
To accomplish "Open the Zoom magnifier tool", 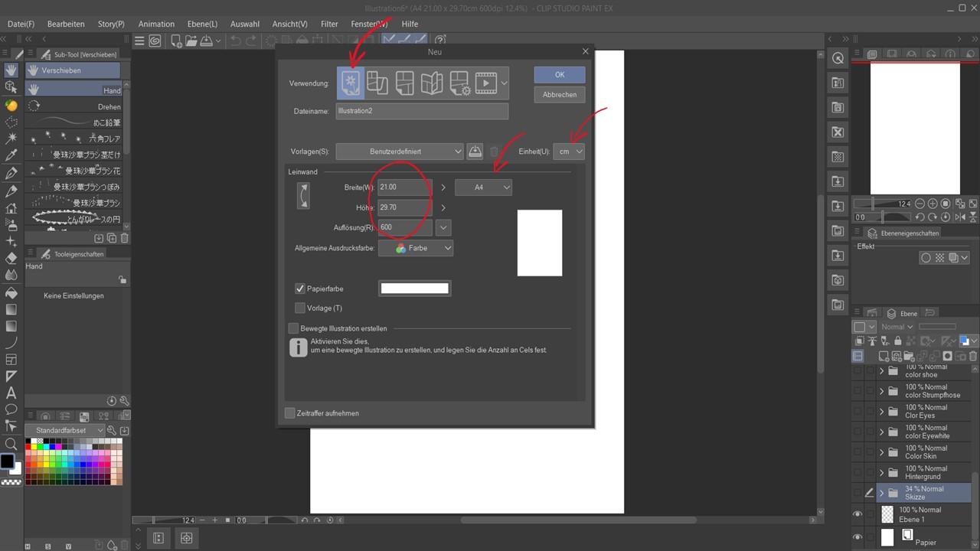I will pyautogui.click(x=11, y=444).
